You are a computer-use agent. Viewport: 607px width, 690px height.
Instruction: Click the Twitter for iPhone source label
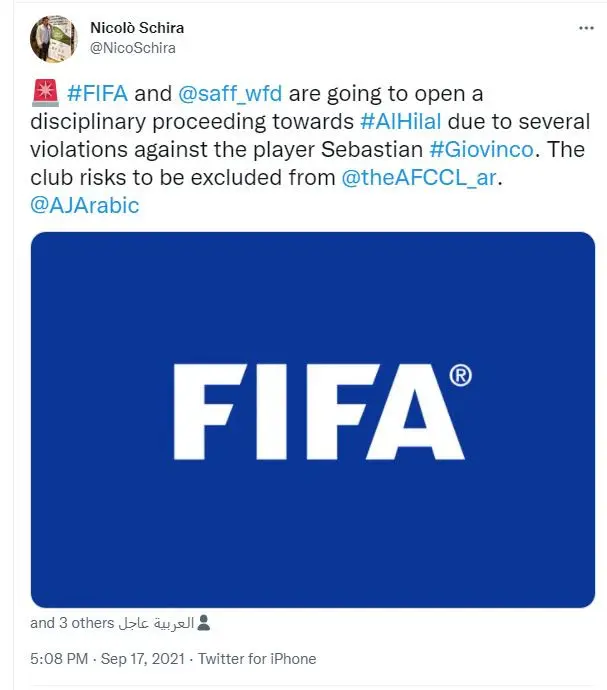click(x=257, y=659)
